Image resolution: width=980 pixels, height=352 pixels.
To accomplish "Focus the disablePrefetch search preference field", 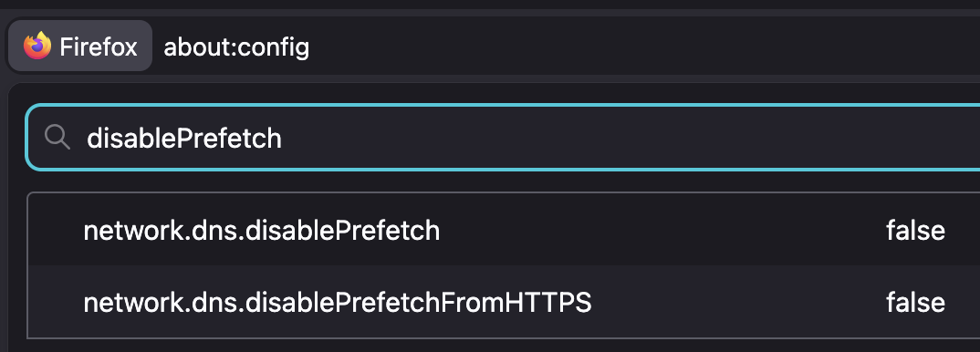I will [x=503, y=138].
